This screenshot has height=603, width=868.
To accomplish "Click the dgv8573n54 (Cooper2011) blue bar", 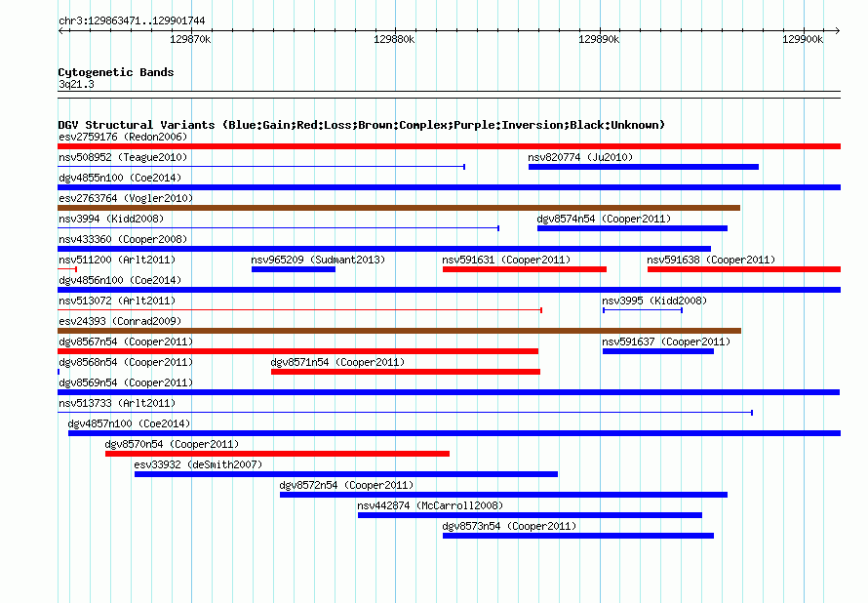I will (578, 536).
